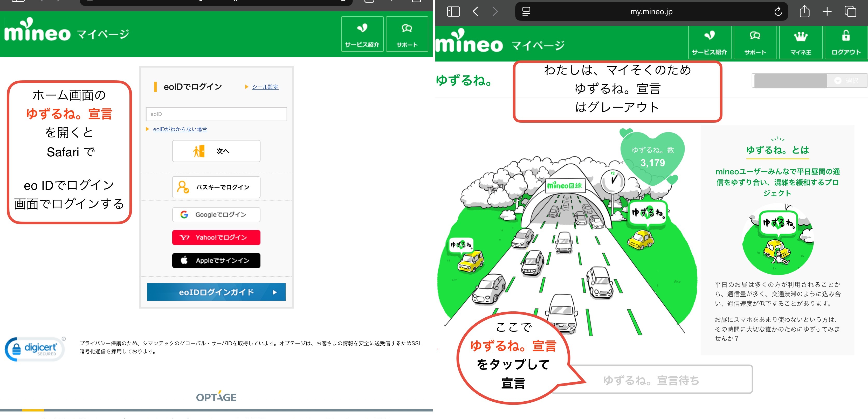Click Safari sidebar toggle icon
The width and height of the screenshot is (868, 419).
click(453, 12)
